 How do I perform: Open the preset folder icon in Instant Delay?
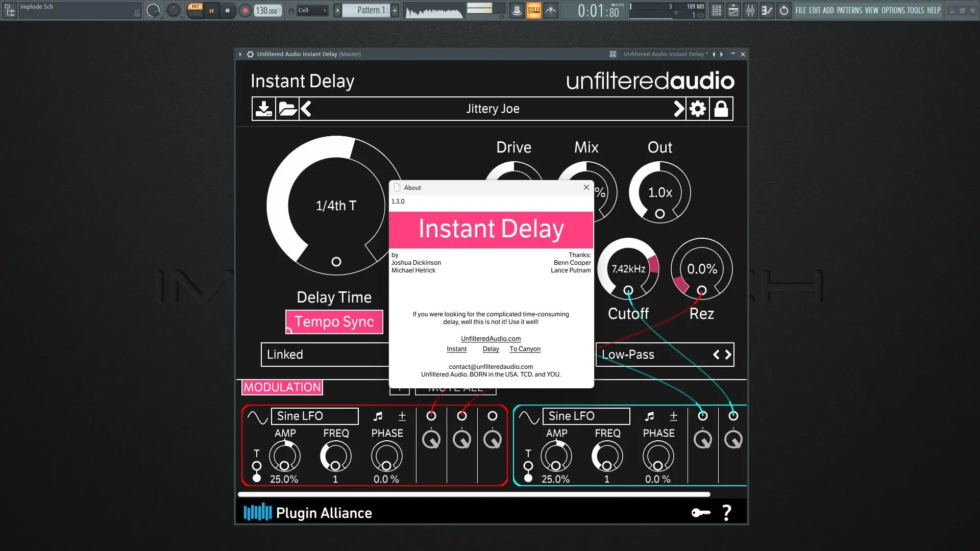point(287,108)
